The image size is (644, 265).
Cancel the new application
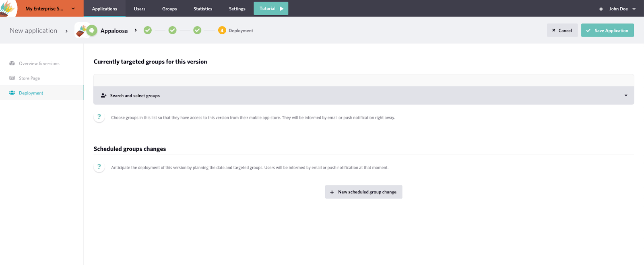click(562, 30)
